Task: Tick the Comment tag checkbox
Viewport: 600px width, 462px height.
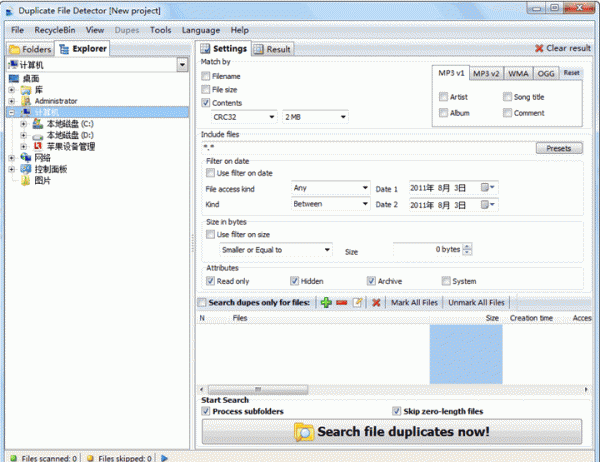Action: click(507, 113)
